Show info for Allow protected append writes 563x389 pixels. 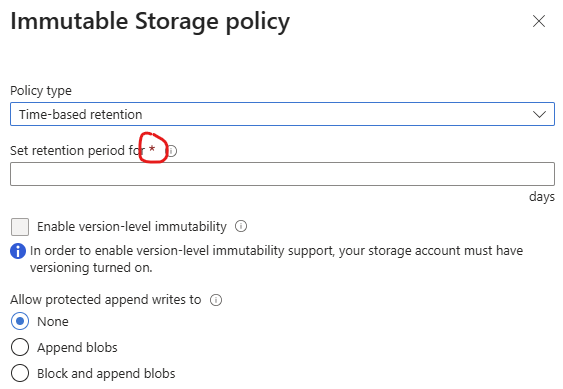coord(216,300)
